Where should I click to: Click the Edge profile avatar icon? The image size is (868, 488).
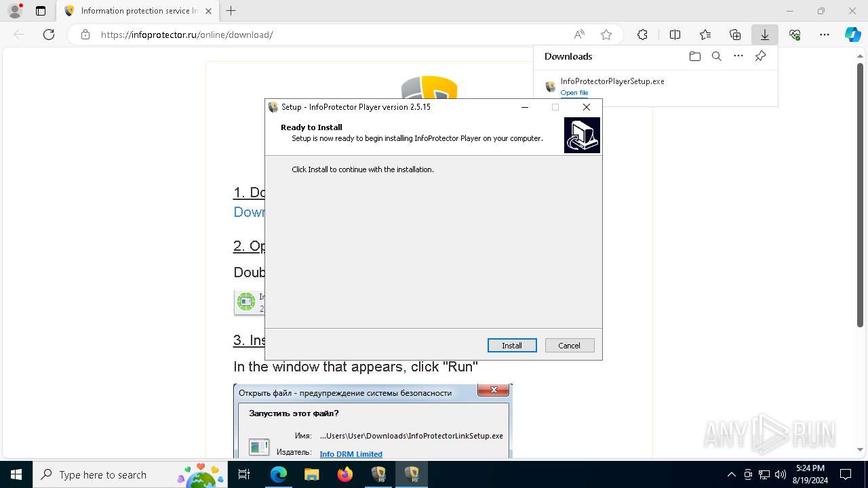pos(15,11)
